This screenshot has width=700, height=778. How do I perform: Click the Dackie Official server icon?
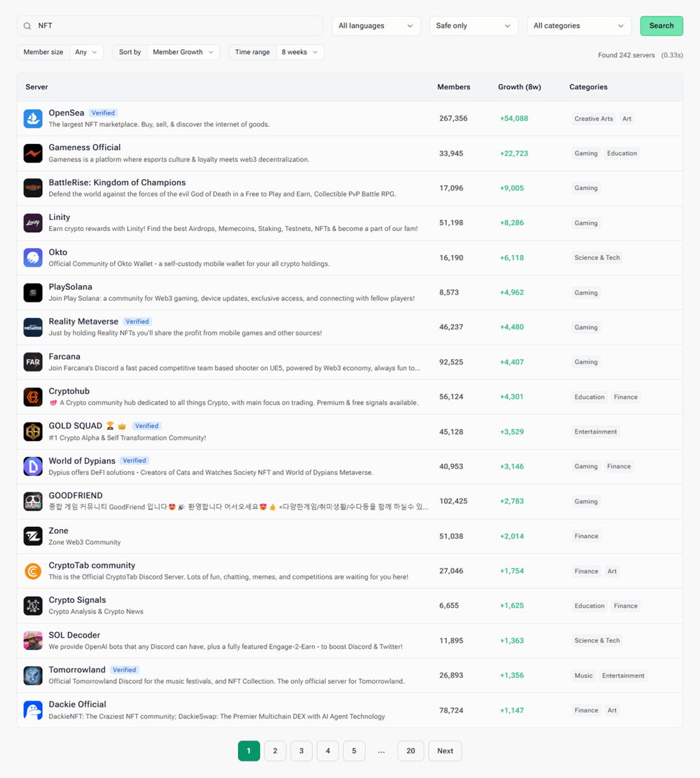pos(33,710)
